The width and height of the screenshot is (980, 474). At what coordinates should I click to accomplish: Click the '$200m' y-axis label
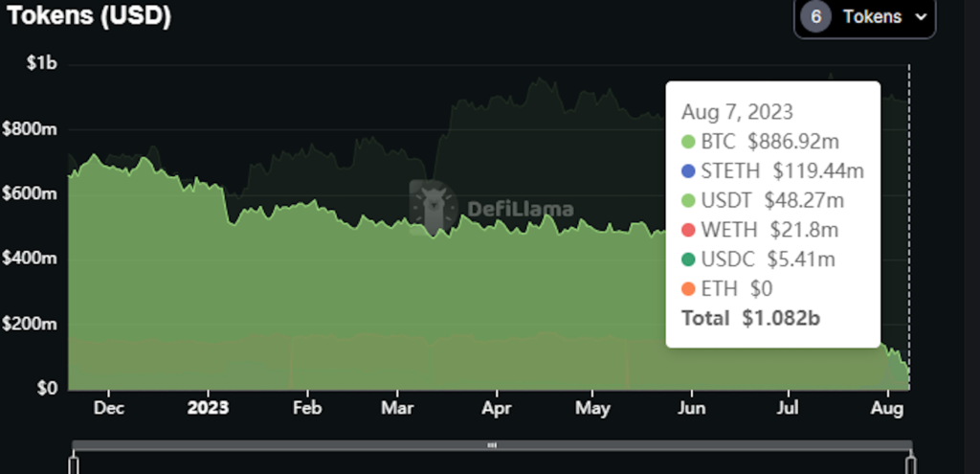[30, 324]
